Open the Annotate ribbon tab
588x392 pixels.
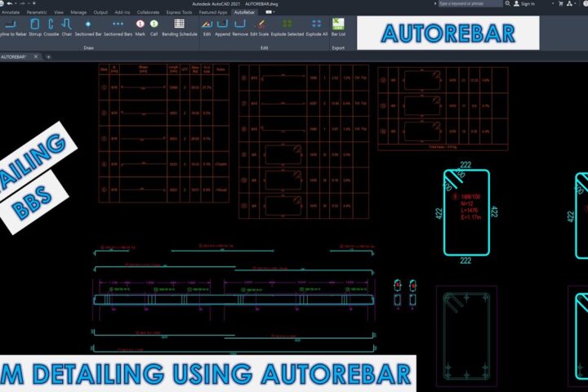click(11, 12)
